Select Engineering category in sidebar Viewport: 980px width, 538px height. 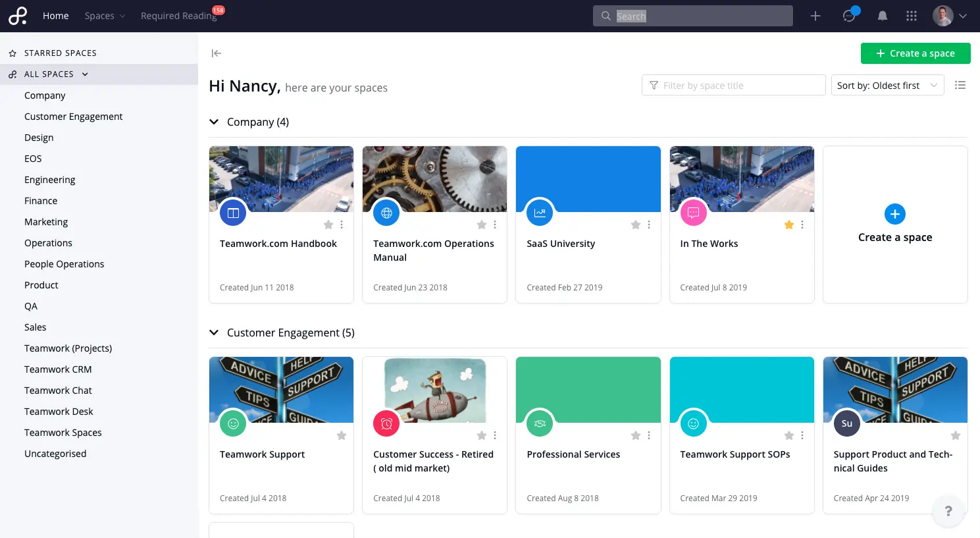click(50, 180)
